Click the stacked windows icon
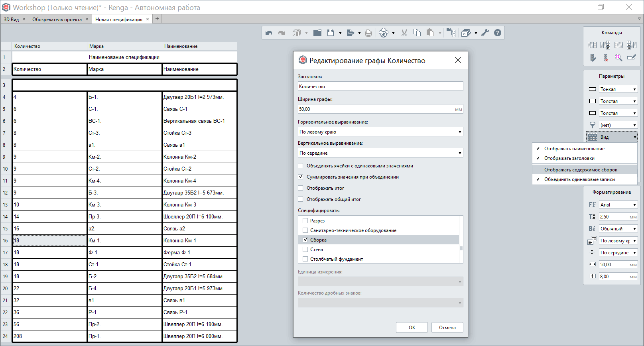Screen dimensions: 644x346 [x=466, y=33]
